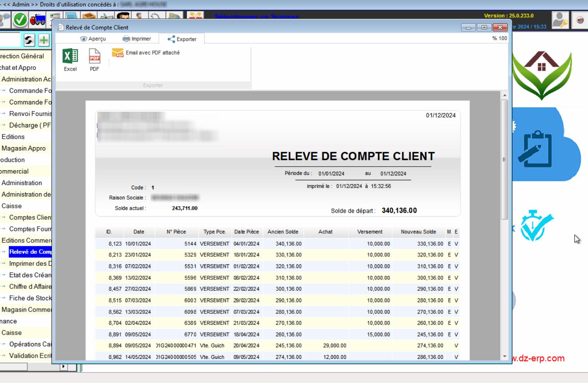Click the green plus add icon
The height and width of the screenshot is (383, 588).
(44, 40)
